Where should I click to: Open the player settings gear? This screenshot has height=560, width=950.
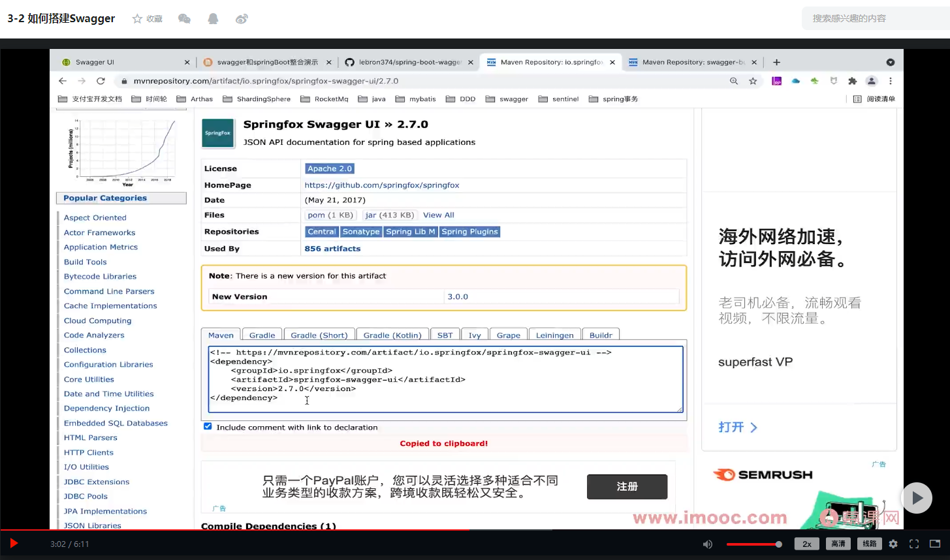pos(893,544)
